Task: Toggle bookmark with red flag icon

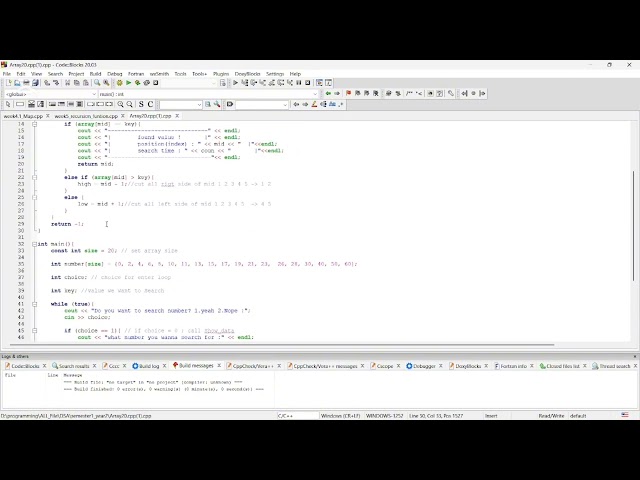Action: point(348,93)
